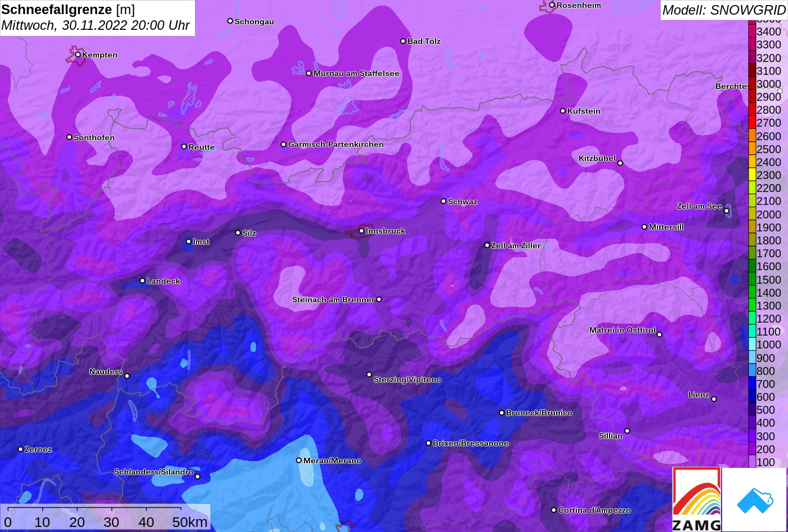The image size is (788, 532).
Task: Click the ZAMG rainbow logo
Action: (697, 499)
